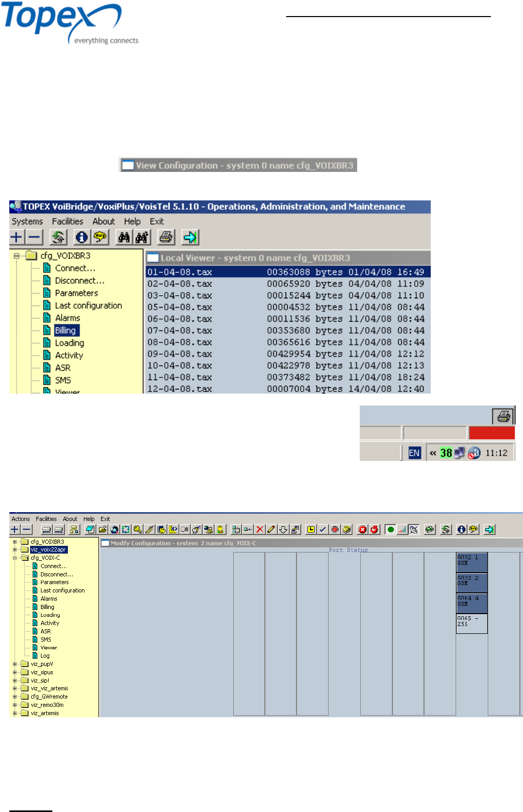Click the plus icon in TOPEX VoiBridge toolbar
523x812 pixels.
coord(17,237)
